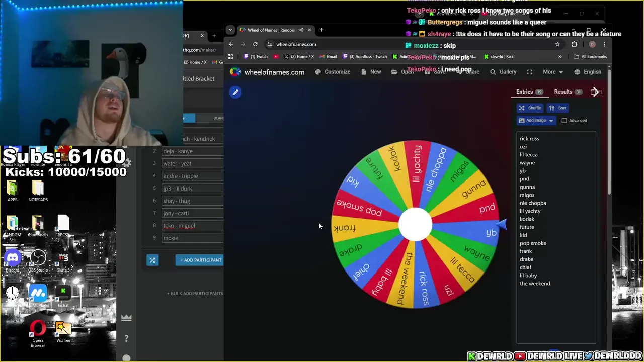Open the Chrome apps grid icon
The height and width of the screenshot is (362, 644).
(230, 57)
